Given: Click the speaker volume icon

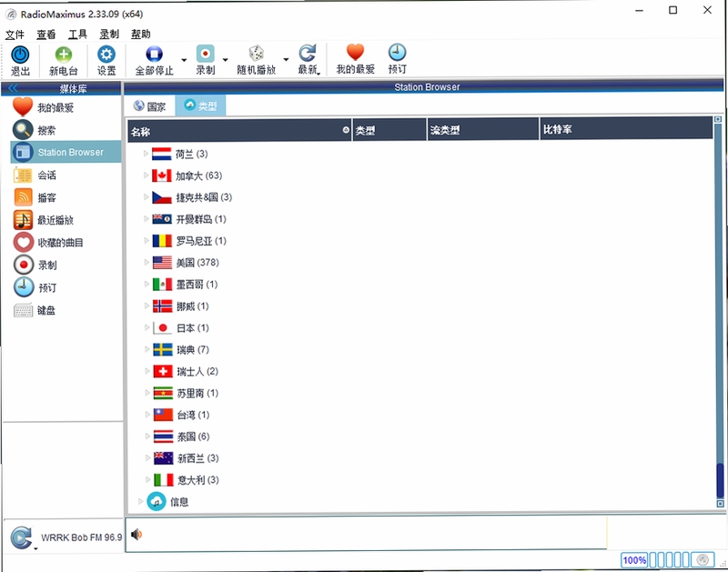Looking at the screenshot, I should tap(136, 535).
